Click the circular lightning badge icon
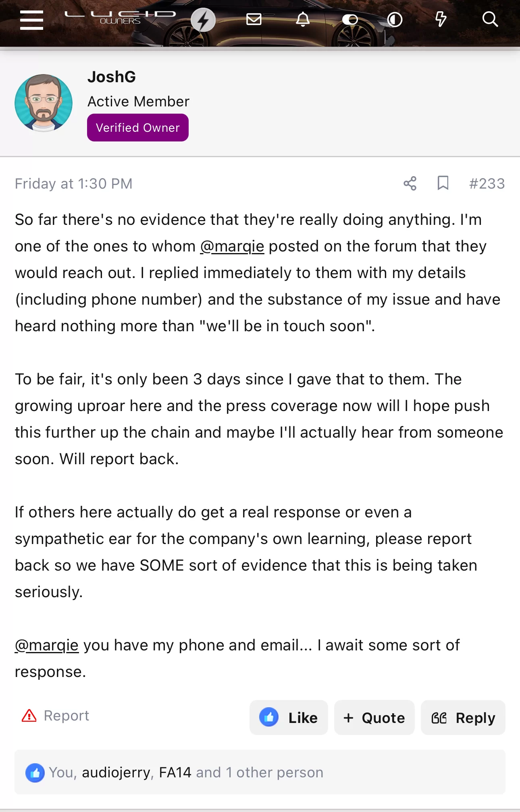Viewport: 520px width, 812px height. coord(203,20)
